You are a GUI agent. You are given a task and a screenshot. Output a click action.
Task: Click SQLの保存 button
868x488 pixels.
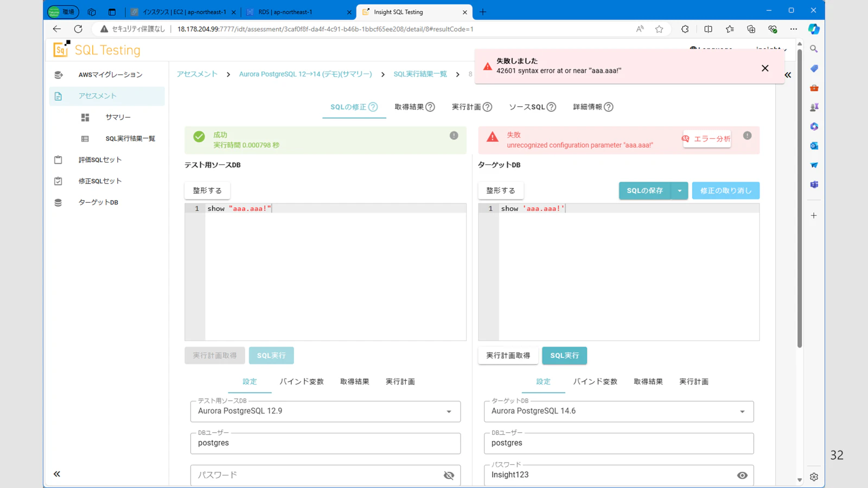pos(644,190)
